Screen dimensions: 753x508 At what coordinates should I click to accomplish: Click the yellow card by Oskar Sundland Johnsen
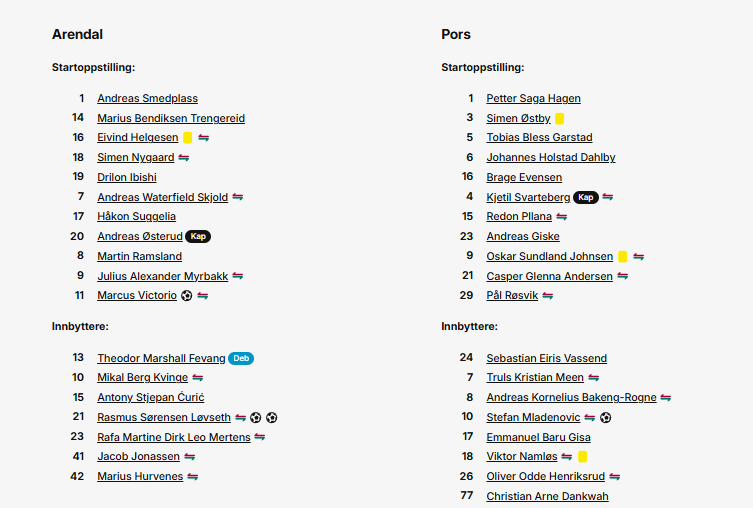coord(622,257)
